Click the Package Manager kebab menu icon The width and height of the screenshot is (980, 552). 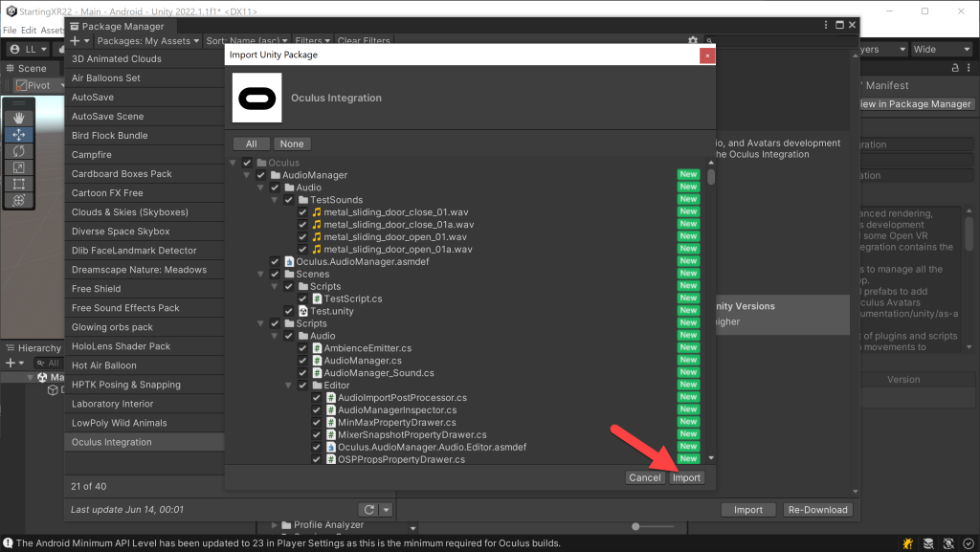(826, 25)
